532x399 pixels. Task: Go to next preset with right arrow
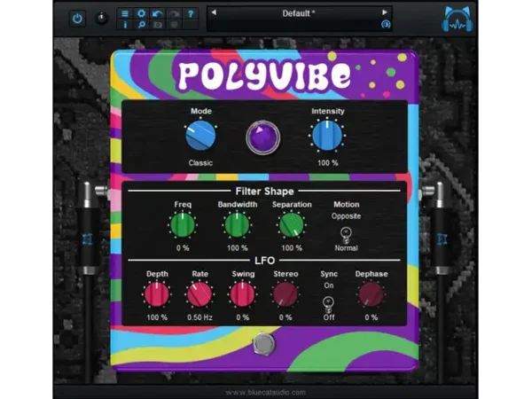[385, 12]
